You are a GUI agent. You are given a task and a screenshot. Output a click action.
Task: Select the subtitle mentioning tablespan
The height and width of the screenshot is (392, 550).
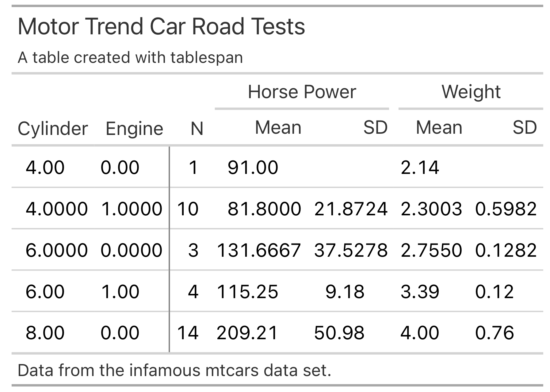(130, 57)
